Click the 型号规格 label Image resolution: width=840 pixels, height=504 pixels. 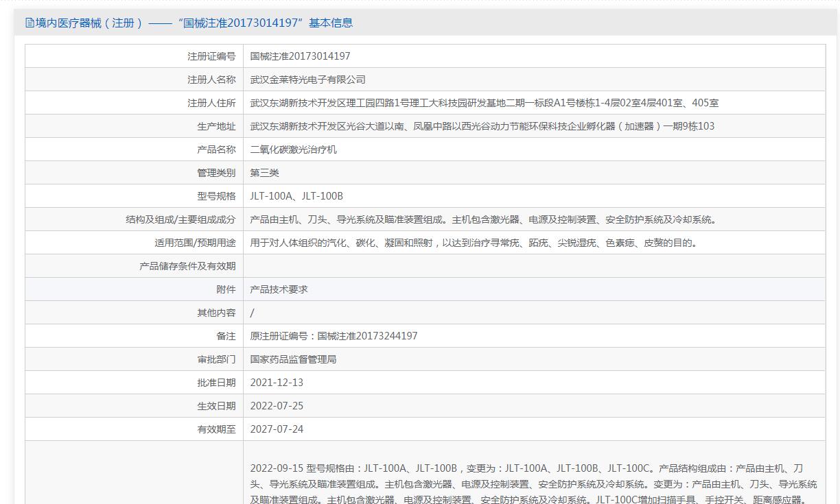(216, 196)
